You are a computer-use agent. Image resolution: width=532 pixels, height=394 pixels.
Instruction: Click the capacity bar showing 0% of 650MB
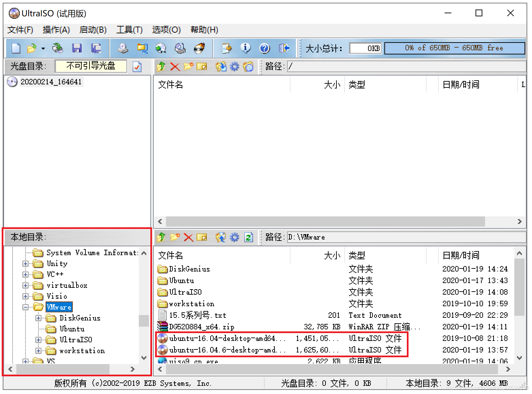pyautogui.click(x=454, y=48)
